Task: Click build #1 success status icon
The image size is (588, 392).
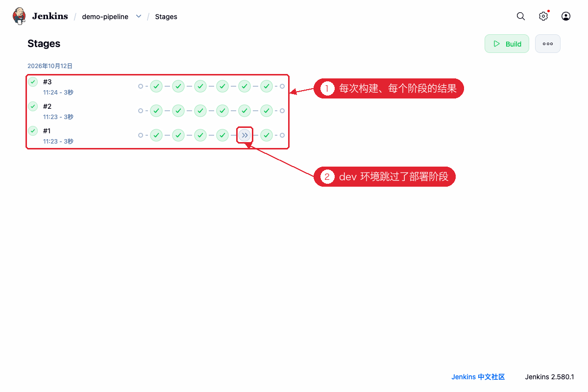Action: [33, 131]
